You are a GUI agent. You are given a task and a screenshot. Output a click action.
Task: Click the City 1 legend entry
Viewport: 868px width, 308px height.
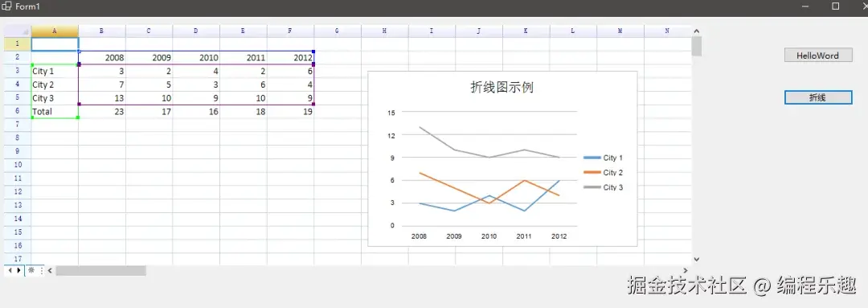coord(604,158)
